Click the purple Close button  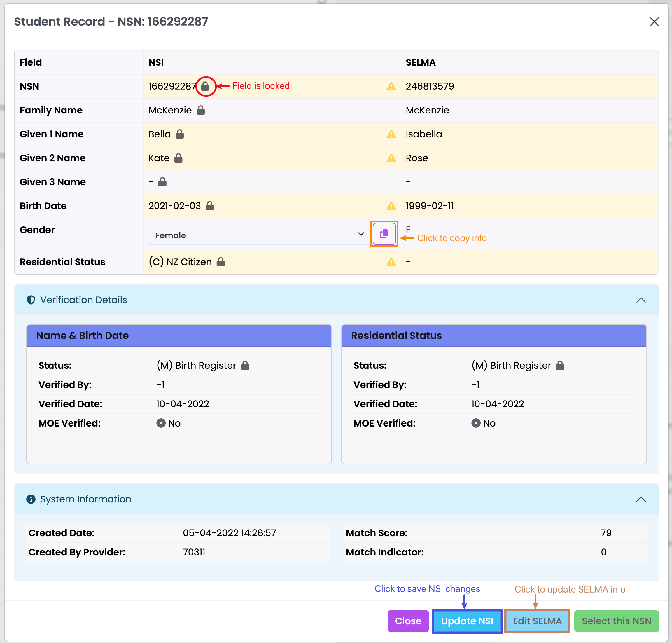coord(408,621)
